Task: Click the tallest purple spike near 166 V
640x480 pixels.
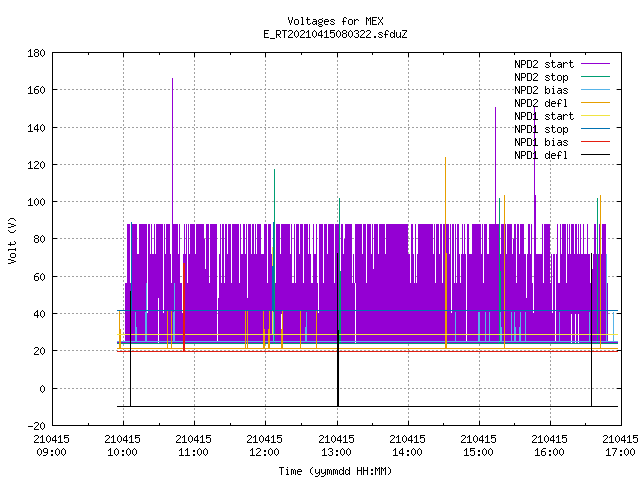Action: 172,151
